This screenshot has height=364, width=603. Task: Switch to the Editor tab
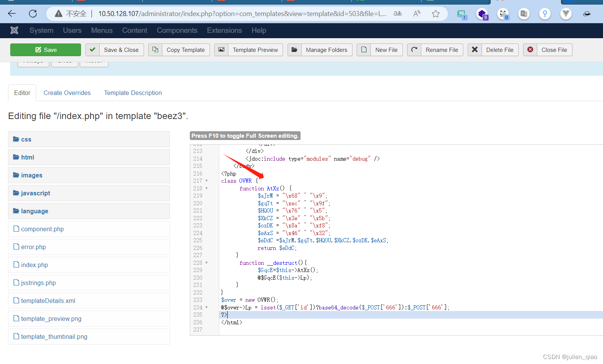click(x=22, y=93)
